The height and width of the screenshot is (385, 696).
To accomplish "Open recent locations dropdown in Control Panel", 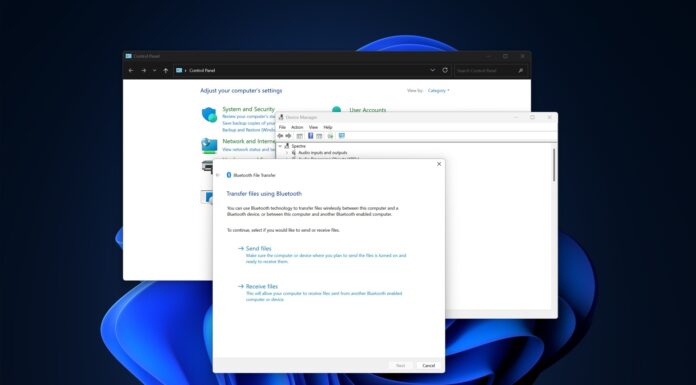I will tap(154, 70).
